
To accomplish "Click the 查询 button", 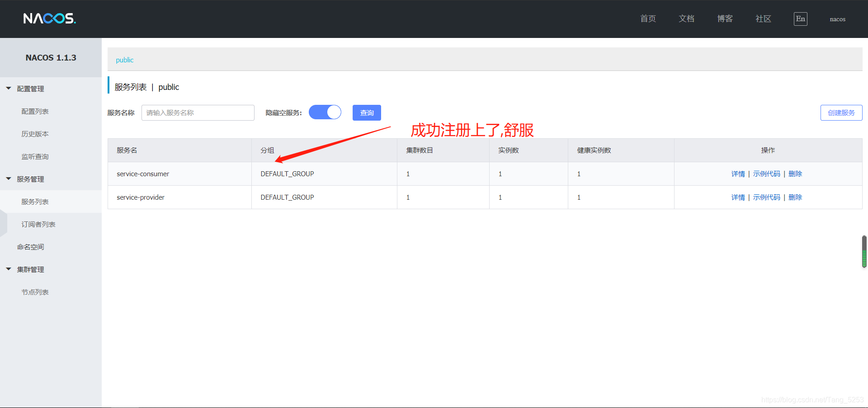I will (367, 113).
